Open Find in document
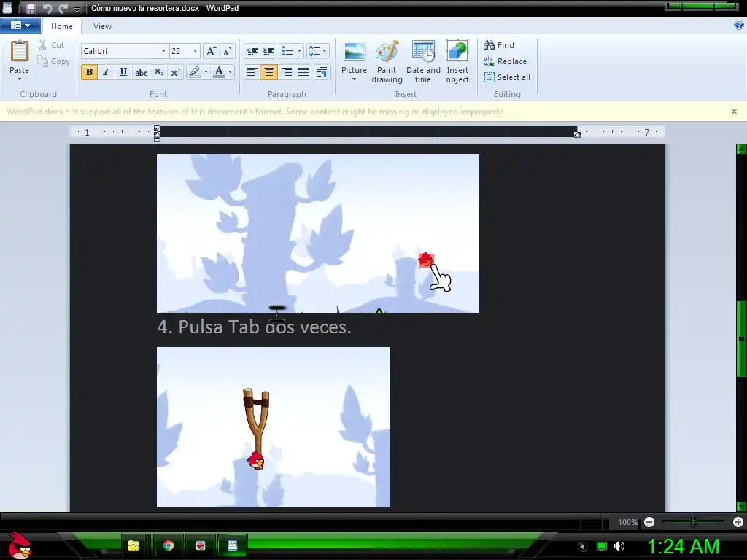The height and width of the screenshot is (560, 747). [499, 45]
